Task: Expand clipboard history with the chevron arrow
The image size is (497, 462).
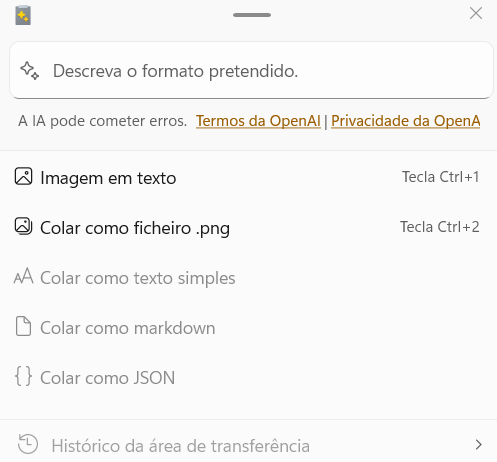Action: pos(479,445)
